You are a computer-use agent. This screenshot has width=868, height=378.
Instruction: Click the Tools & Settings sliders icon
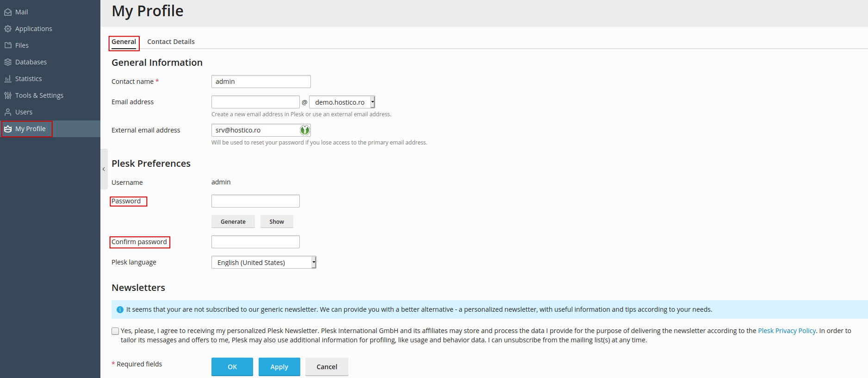point(8,95)
